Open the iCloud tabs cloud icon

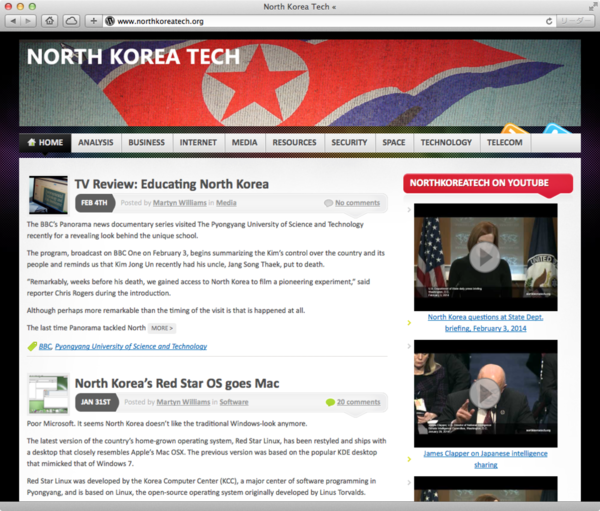coord(71,21)
